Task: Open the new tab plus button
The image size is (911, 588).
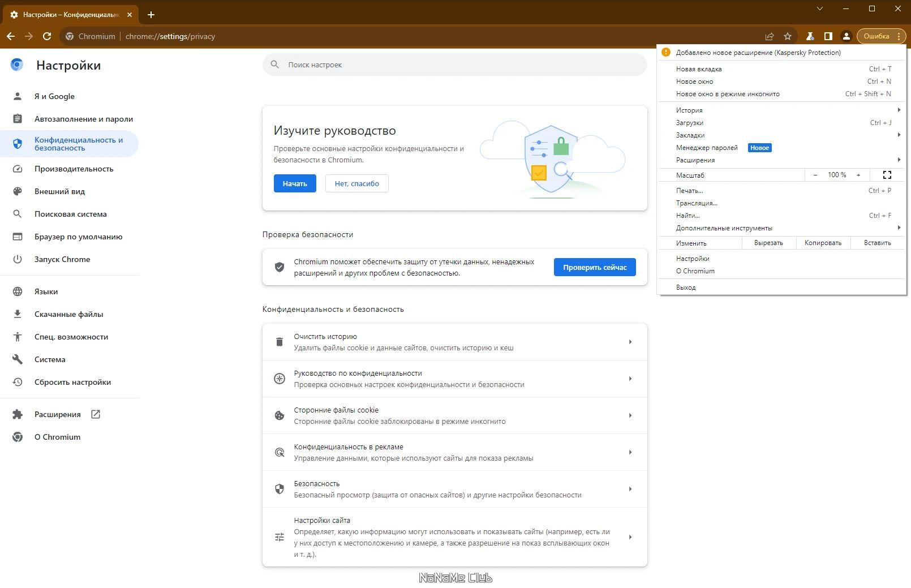Action: coord(151,15)
